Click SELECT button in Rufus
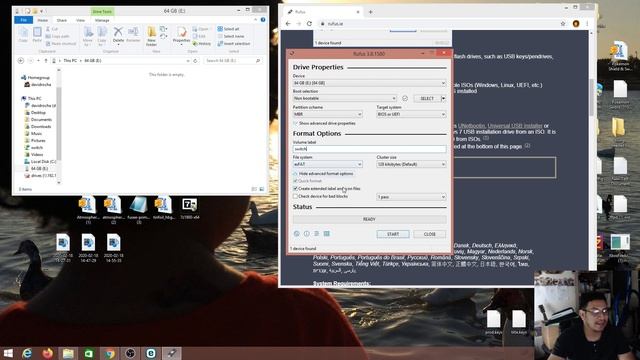 click(x=427, y=98)
